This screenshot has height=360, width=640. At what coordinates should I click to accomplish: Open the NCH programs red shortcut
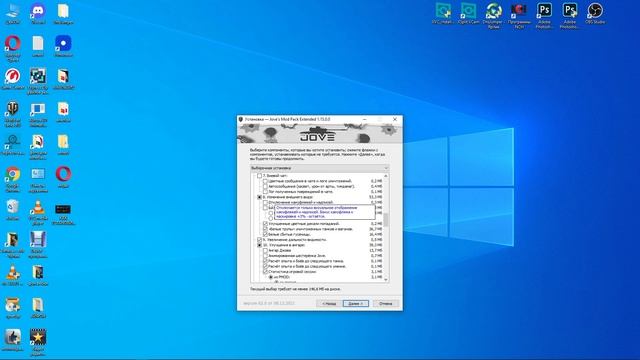point(519,16)
